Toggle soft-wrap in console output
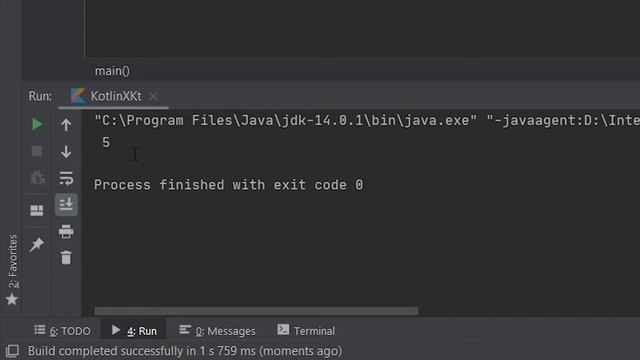 click(66, 178)
